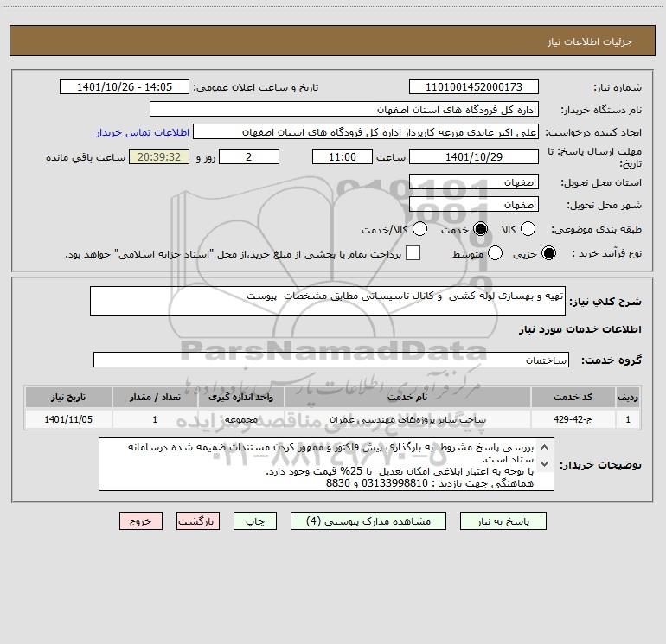Screen dimensions: 666x644
Task: Click the announcement date 1401/10/26 field
Action: coord(124,87)
